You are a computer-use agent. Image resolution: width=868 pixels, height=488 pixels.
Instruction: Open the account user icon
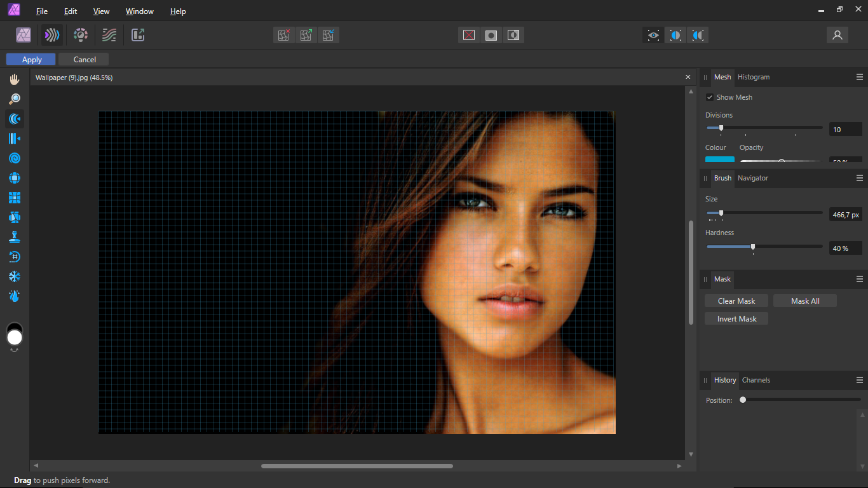(837, 35)
